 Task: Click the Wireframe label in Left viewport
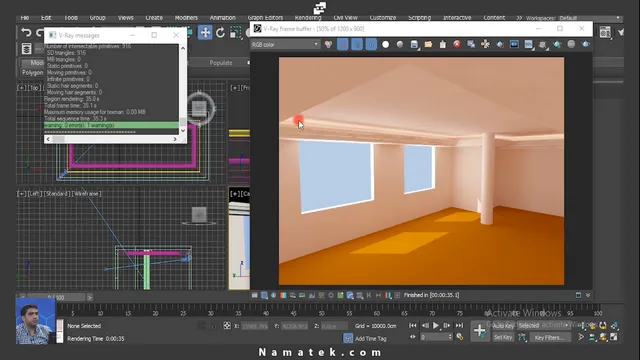tap(86, 193)
